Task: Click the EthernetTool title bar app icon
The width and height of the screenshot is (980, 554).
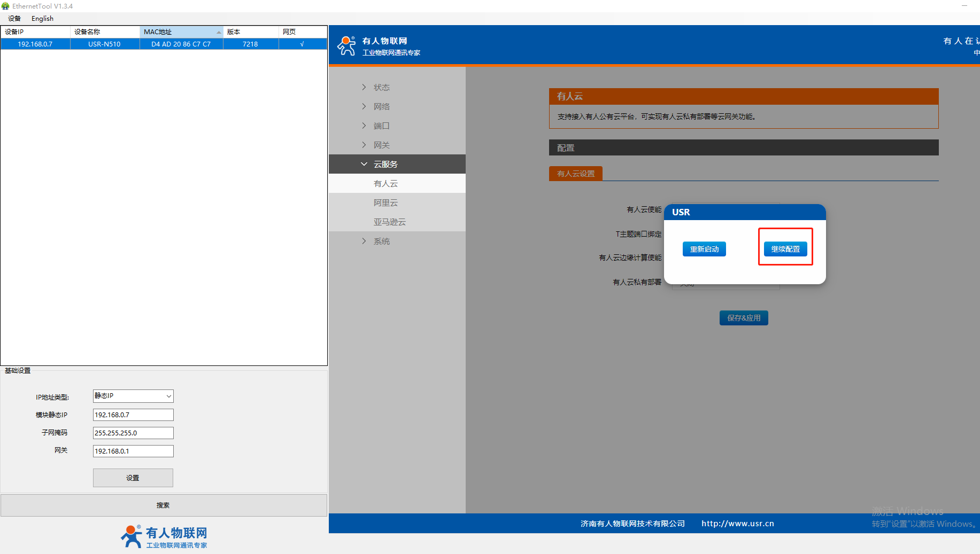Action: 5,6
